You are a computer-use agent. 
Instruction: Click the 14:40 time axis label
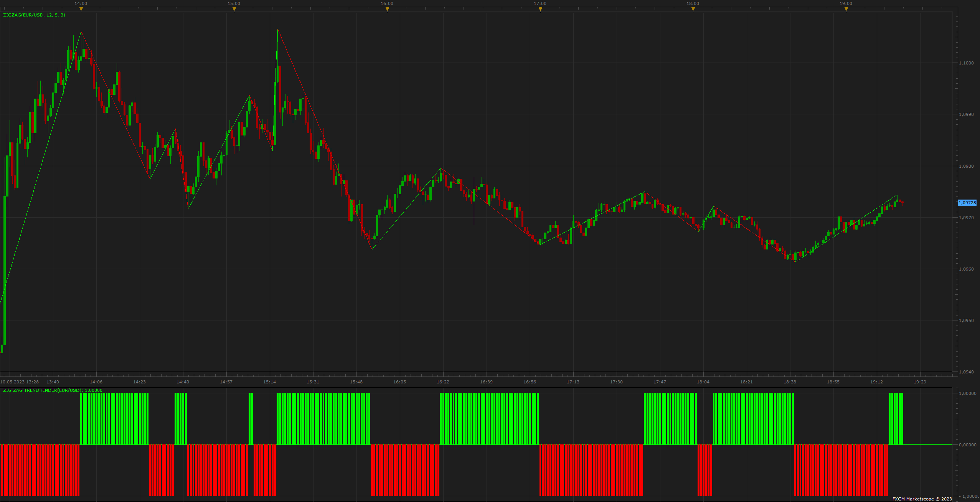[183, 382]
